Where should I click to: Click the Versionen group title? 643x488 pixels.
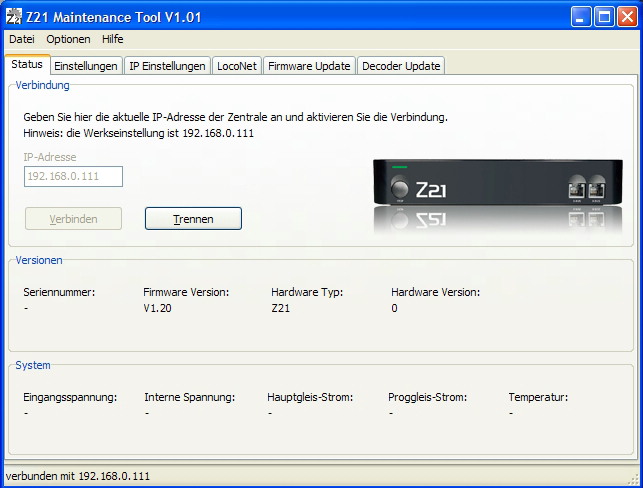pyautogui.click(x=39, y=260)
